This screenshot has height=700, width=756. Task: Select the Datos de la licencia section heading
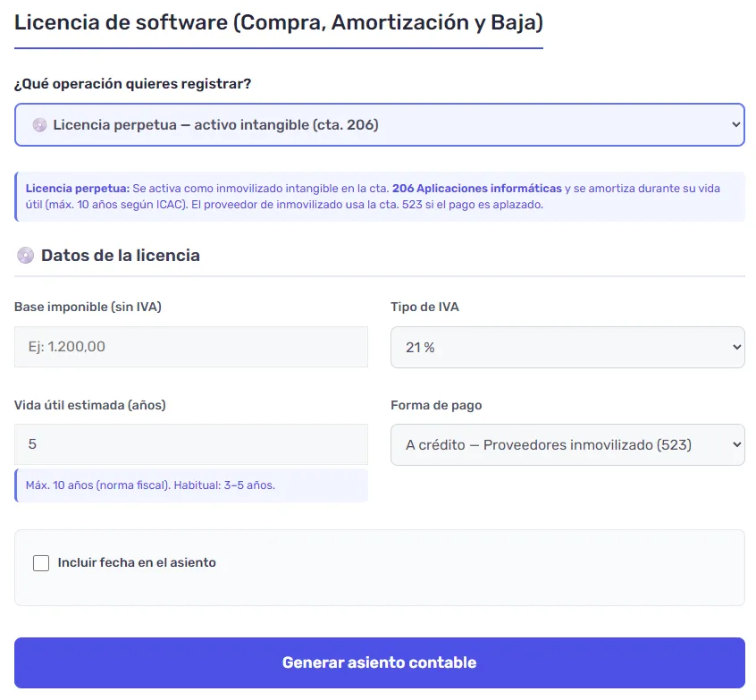point(121,255)
